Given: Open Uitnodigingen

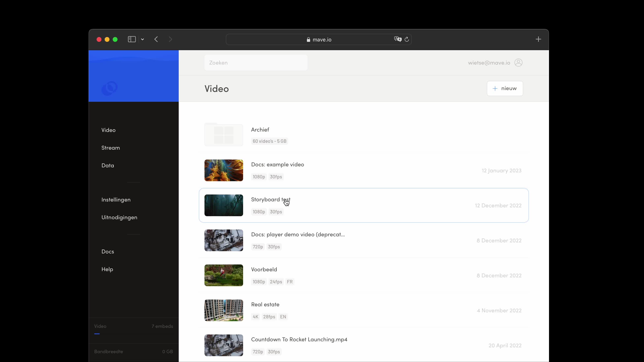Looking at the screenshot, I should 119,217.
